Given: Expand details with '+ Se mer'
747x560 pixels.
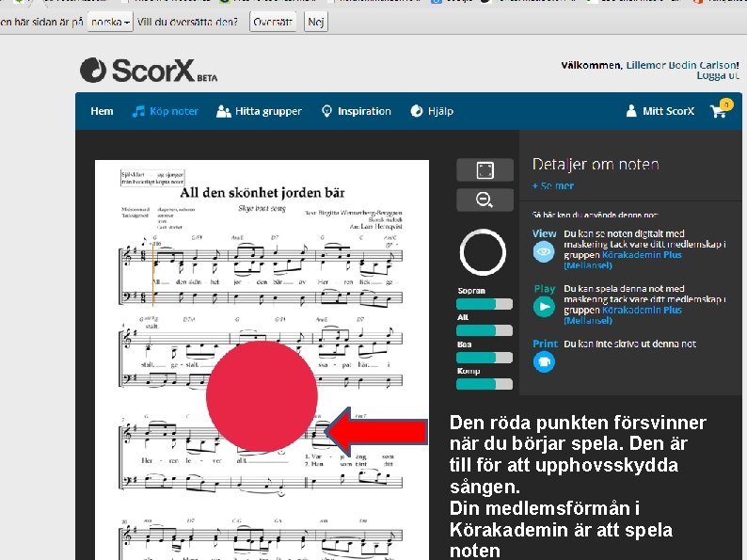Looking at the screenshot, I should point(552,185).
